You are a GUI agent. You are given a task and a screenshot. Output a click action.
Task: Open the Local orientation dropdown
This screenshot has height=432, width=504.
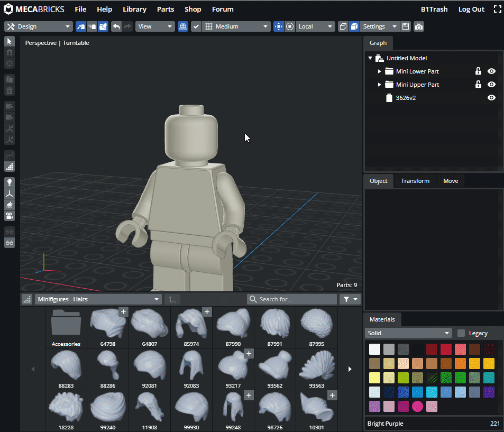tap(315, 26)
